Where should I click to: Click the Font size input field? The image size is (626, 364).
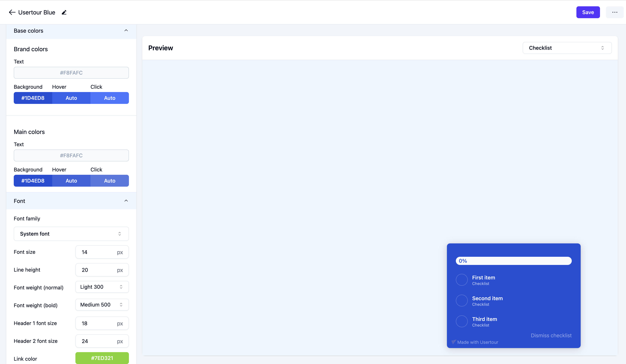pos(97,252)
